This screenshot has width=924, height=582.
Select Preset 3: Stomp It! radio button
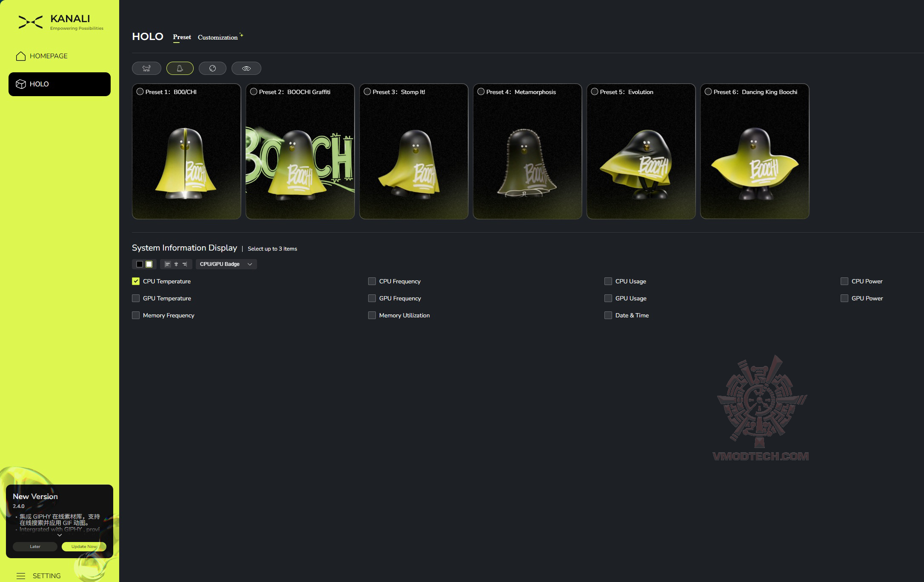(x=367, y=91)
